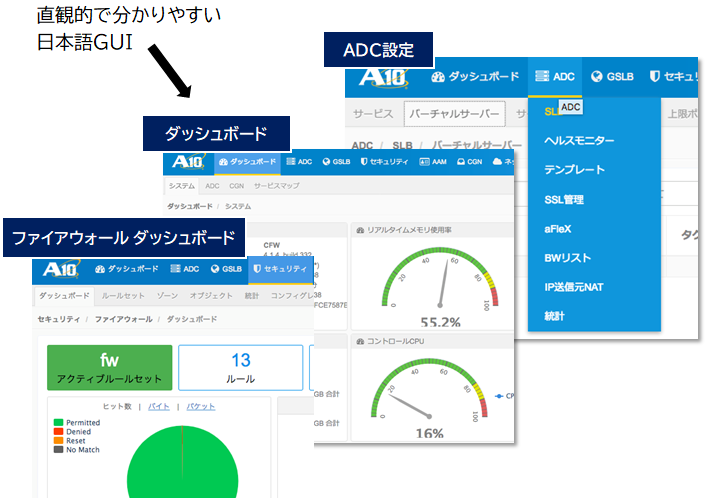Open ダッシュボード in the ADC settings window navbar
Screen dimensions: 707x498
pyautogui.click(x=475, y=77)
